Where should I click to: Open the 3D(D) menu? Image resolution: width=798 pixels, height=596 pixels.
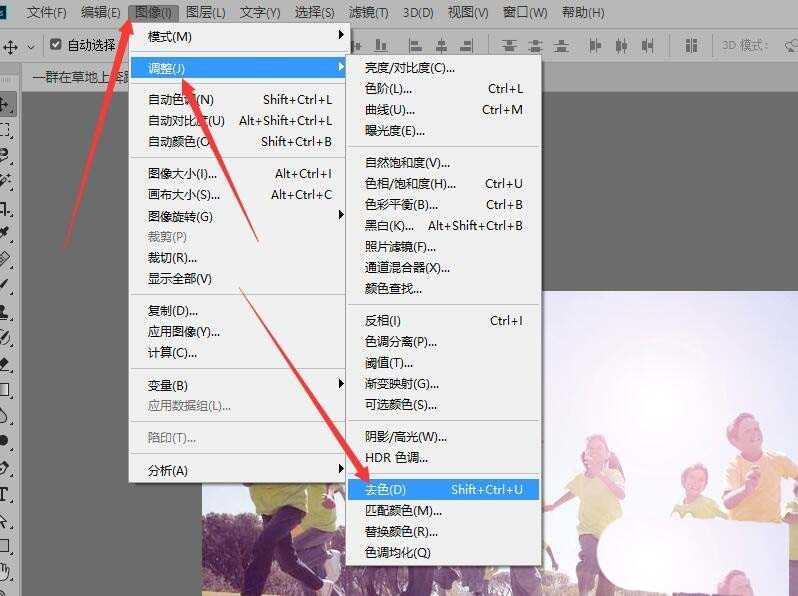coord(418,12)
